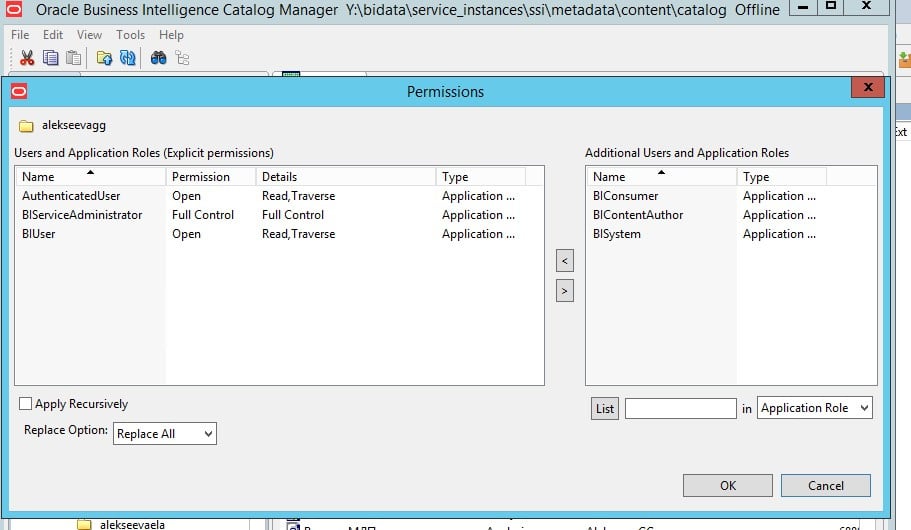The width and height of the screenshot is (911, 530).
Task: Open the Edit menu
Action: point(53,35)
